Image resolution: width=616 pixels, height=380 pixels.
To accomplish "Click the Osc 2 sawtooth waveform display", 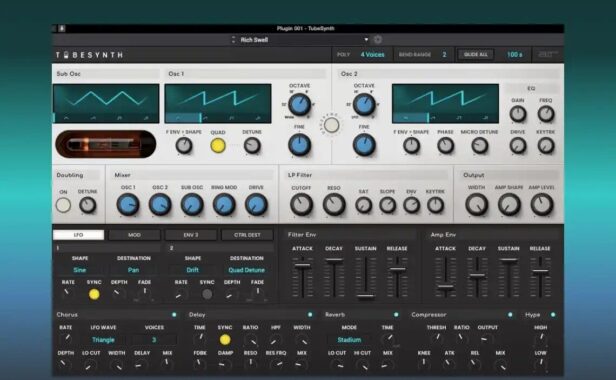I will pos(446,103).
